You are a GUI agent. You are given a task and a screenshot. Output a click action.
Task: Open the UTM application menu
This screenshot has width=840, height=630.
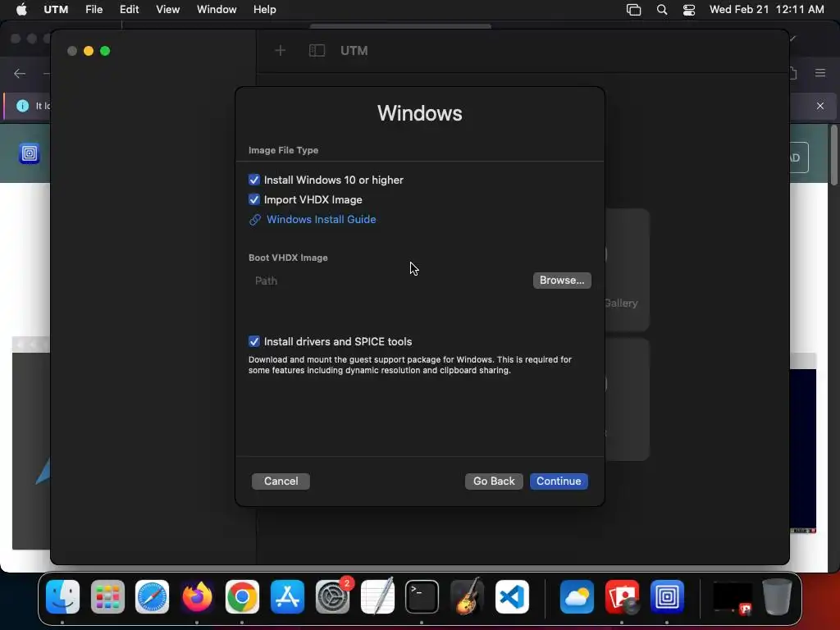56,10
